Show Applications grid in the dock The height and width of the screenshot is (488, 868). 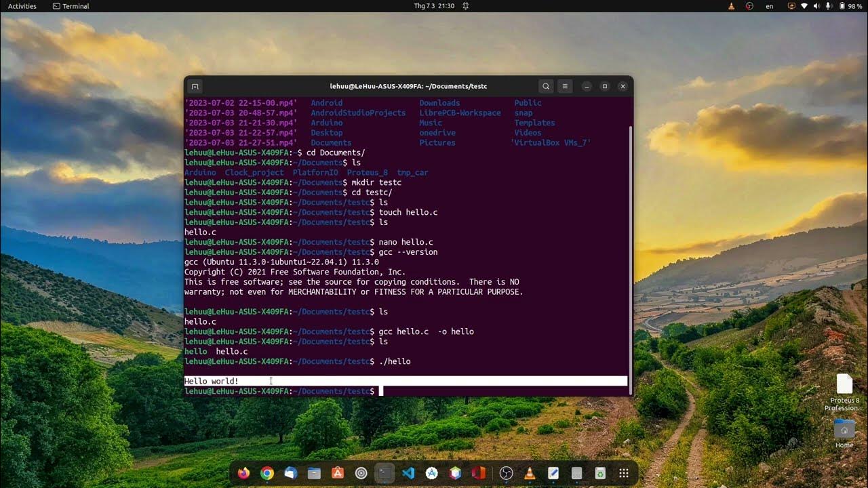point(624,473)
